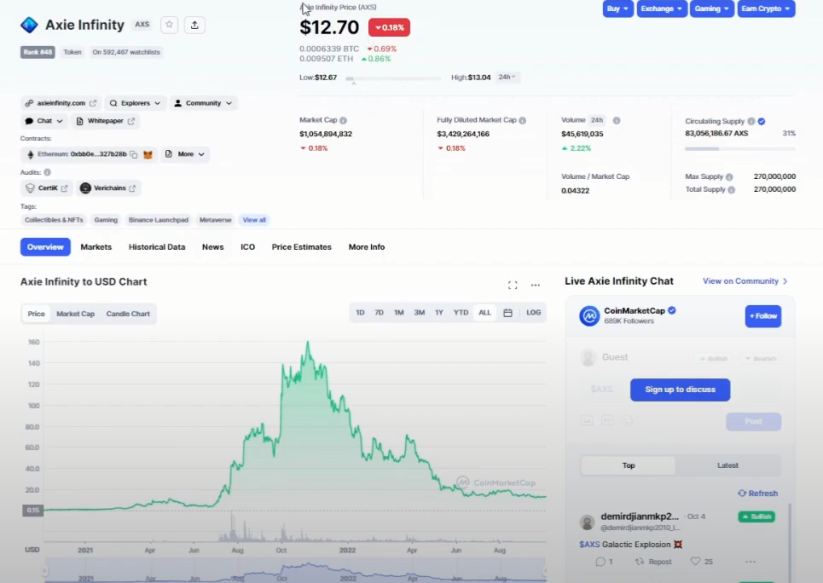823x583 pixels.
Task: Open the Buy dropdown
Action: pyautogui.click(x=618, y=8)
